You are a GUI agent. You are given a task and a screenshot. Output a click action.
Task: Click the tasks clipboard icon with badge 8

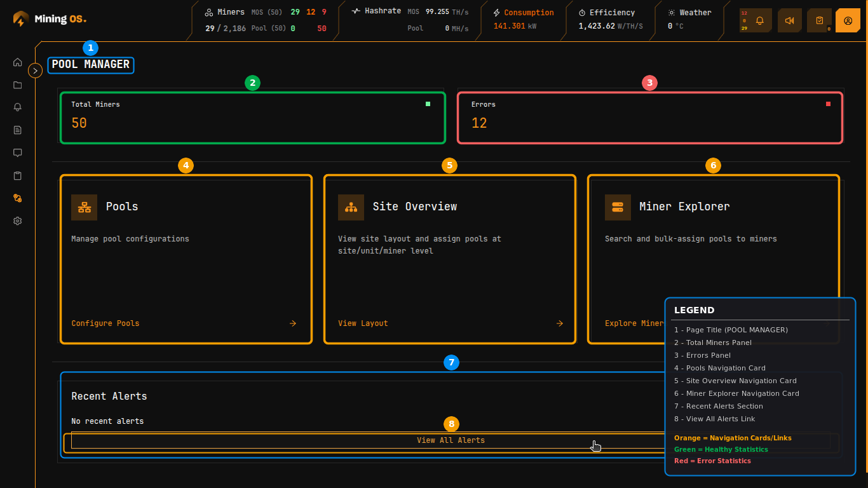pyautogui.click(x=819, y=20)
